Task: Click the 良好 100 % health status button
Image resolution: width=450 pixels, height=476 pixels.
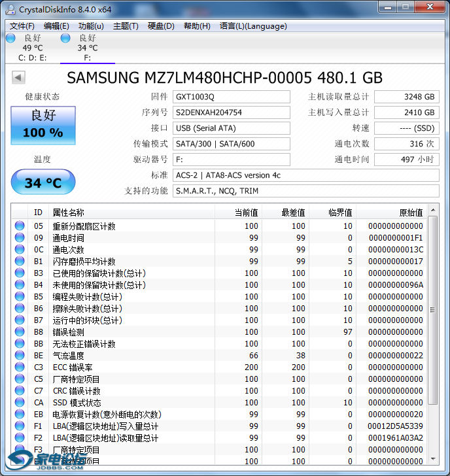Action: (43, 125)
